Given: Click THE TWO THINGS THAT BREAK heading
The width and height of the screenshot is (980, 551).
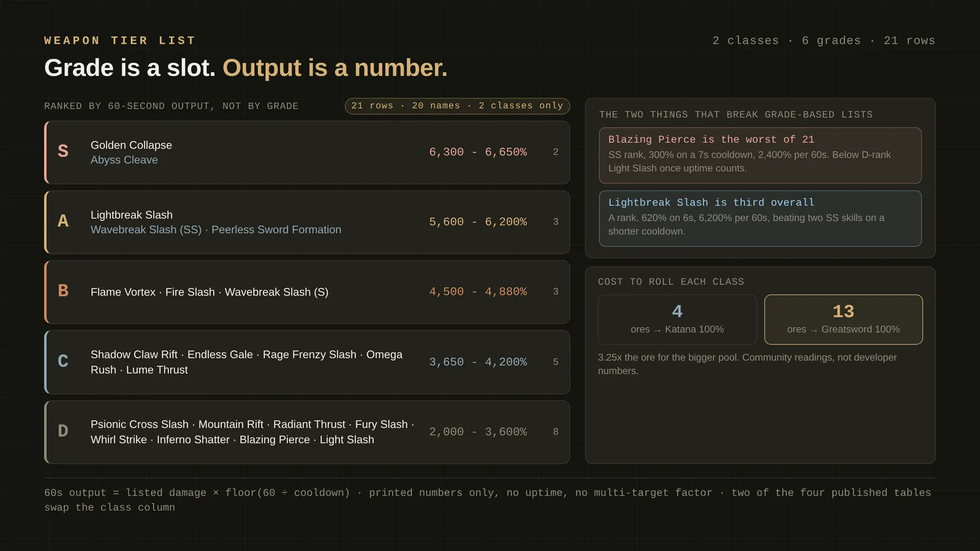Looking at the screenshot, I should pos(736,114).
